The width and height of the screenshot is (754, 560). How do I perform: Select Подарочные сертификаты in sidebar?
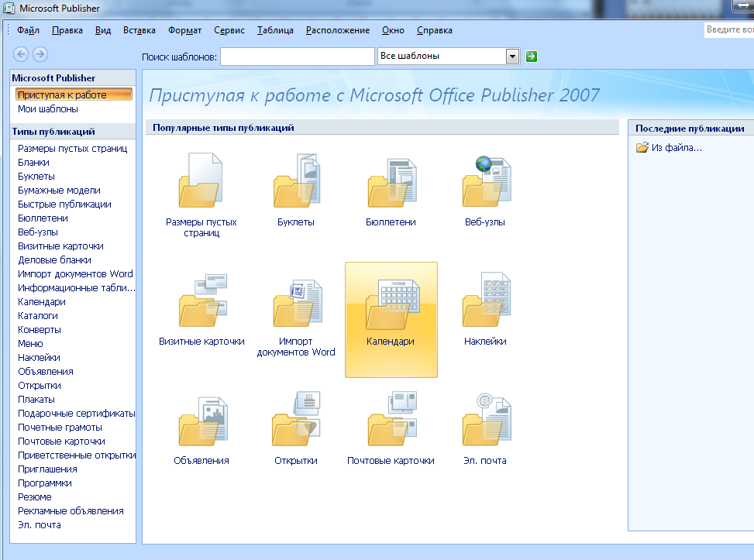[77, 414]
